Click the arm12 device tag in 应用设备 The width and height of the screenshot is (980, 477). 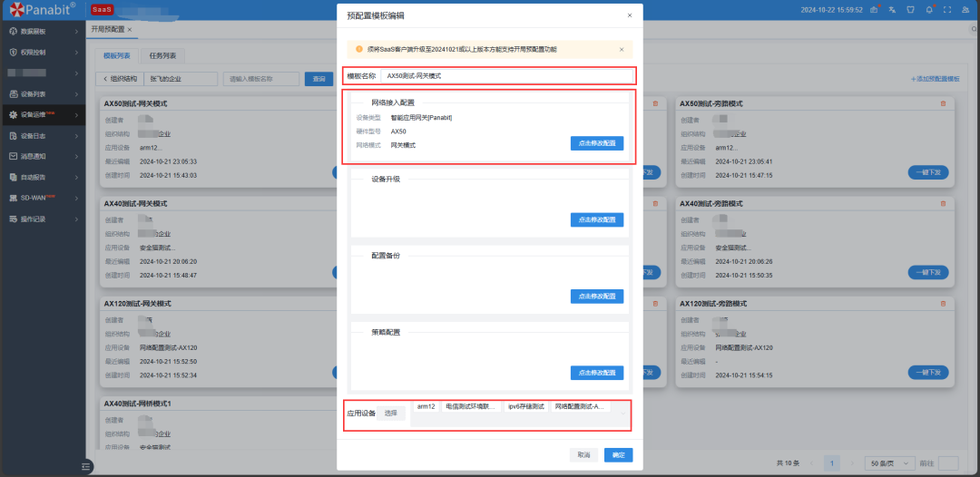tap(426, 406)
